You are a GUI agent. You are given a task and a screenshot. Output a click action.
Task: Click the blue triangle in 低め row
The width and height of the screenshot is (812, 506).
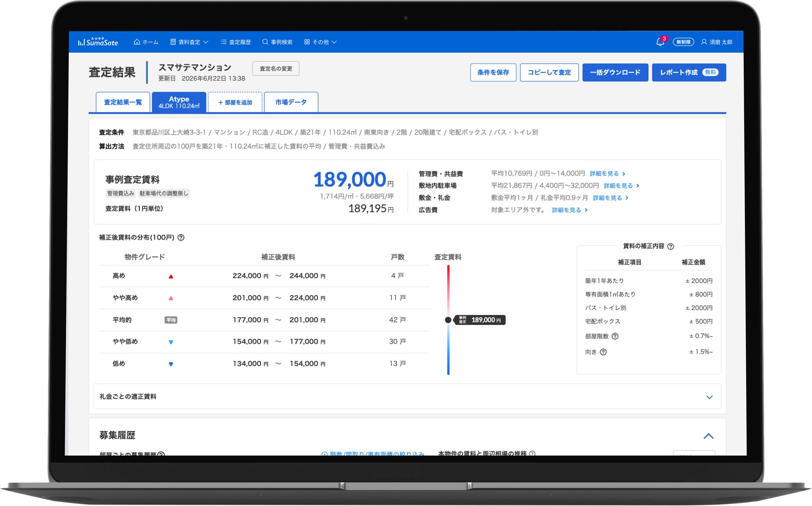(171, 364)
